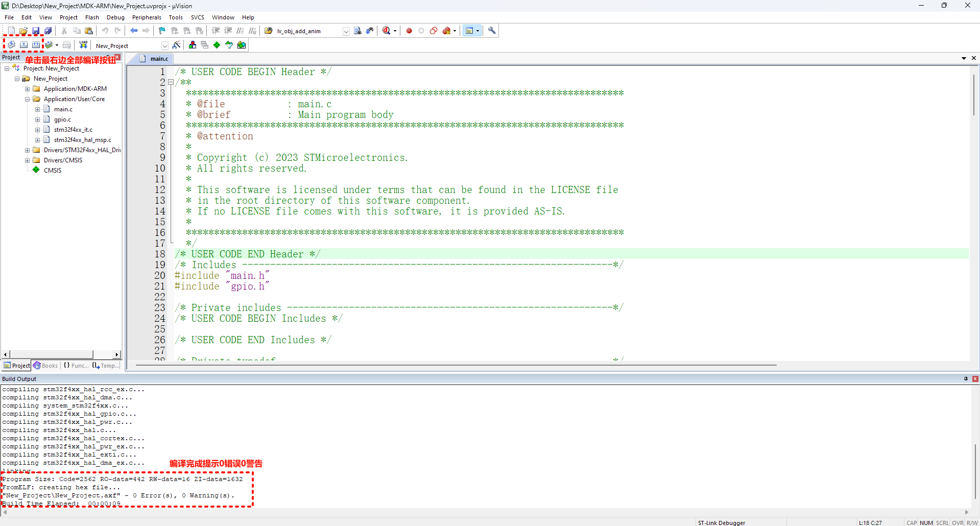980x526 pixels.
Task: Select Software Packs icon
Action: click(x=229, y=45)
